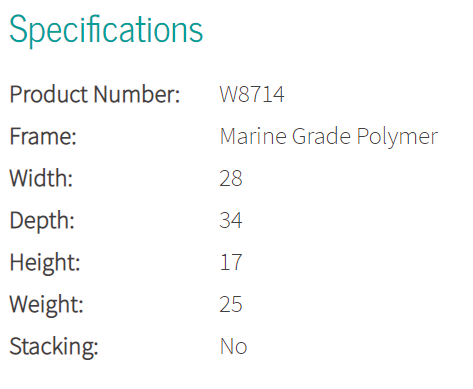Viewport: 473px width, 389px height.
Task: Click the stacking value No
Action: tap(233, 346)
